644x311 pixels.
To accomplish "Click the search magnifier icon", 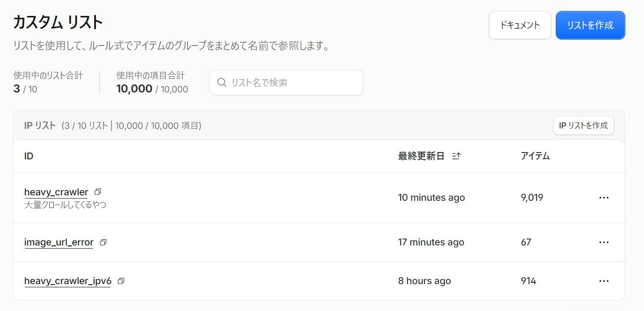I will tap(222, 82).
